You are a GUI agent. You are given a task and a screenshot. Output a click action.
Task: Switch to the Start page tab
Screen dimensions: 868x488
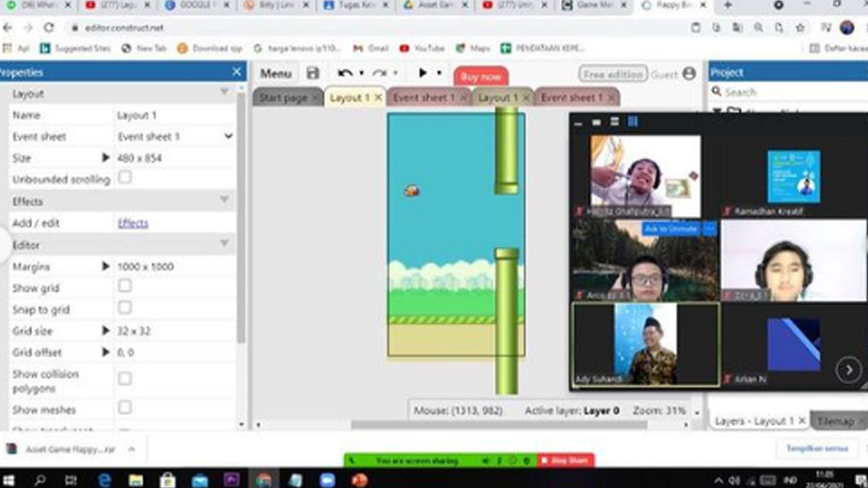[283, 97]
